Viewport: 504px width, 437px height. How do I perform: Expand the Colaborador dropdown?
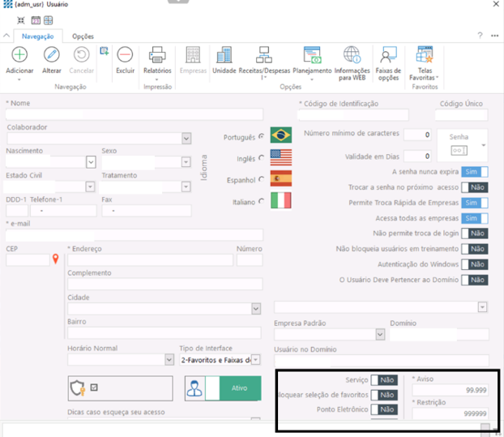click(x=186, y=139)
